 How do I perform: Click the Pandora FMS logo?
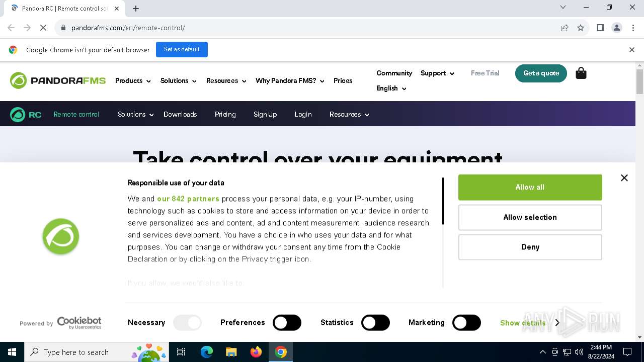[58, 80]
